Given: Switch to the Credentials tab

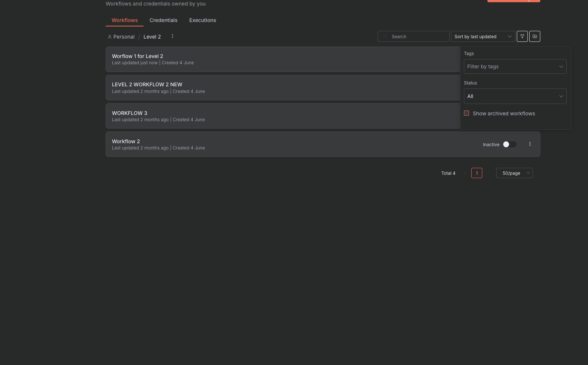Looking at the screenshot, I should click(163, 20).
